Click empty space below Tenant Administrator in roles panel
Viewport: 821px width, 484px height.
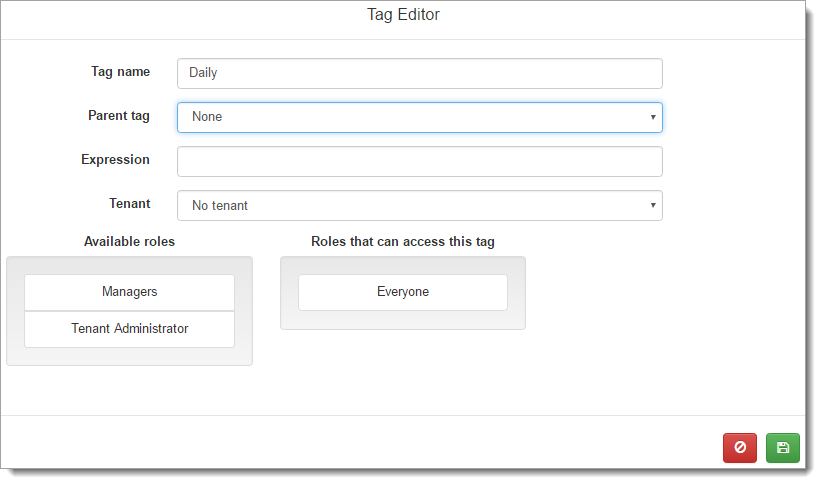coord(129,356)
